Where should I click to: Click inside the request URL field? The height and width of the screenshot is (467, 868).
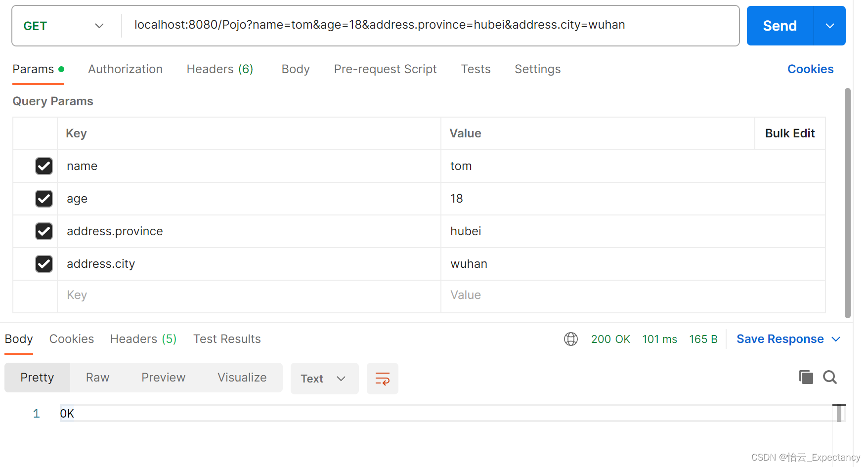coord(380,25)
